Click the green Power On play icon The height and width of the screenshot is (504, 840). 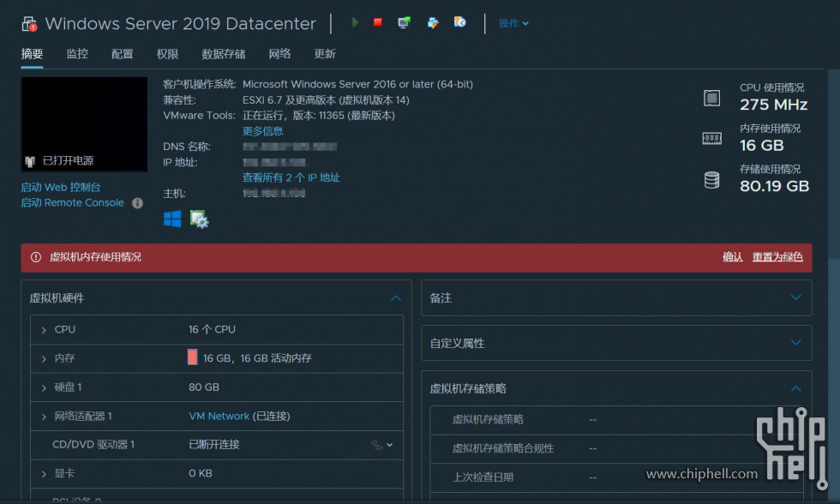pos(355,22)
